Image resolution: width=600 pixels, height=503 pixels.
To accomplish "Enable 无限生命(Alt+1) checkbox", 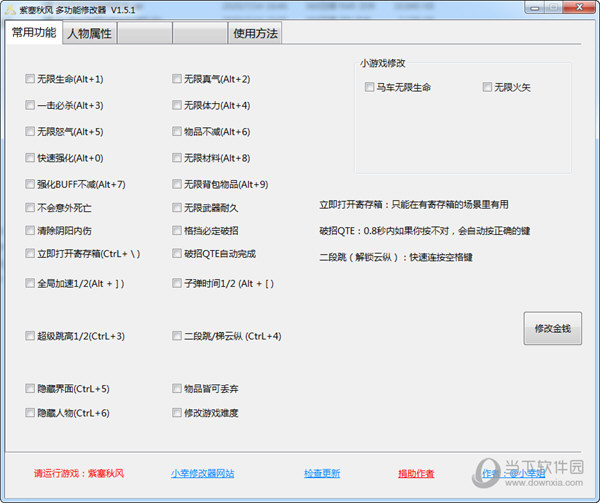I will (30, 79).
